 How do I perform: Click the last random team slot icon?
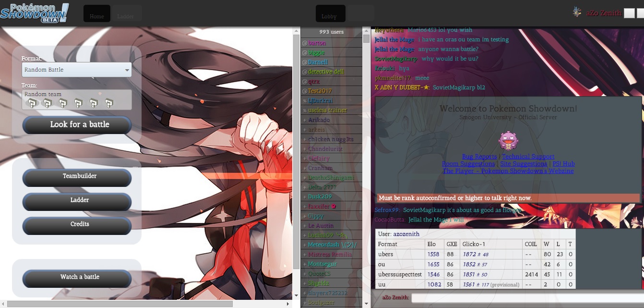(x=110, y=103)
